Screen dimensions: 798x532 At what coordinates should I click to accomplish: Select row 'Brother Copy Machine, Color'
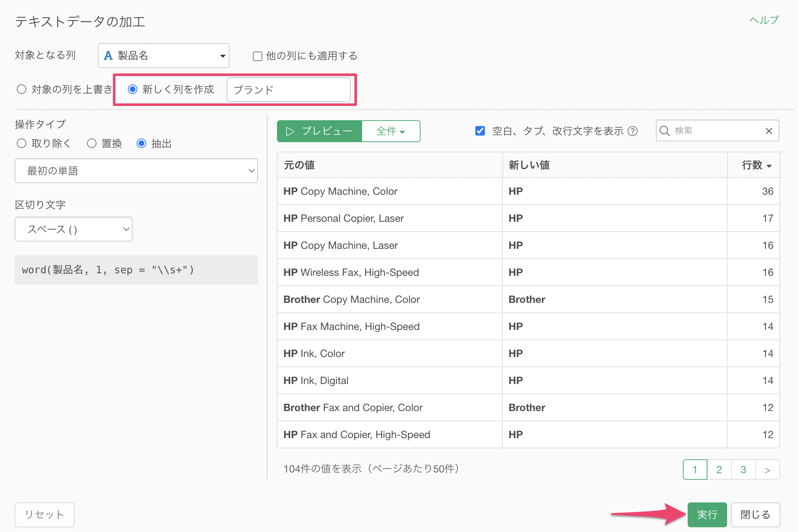[528, 300]
